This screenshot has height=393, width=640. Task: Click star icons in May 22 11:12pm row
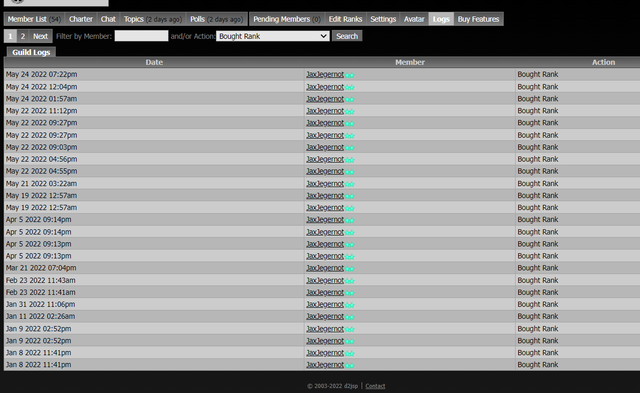(x=349, y=111)
